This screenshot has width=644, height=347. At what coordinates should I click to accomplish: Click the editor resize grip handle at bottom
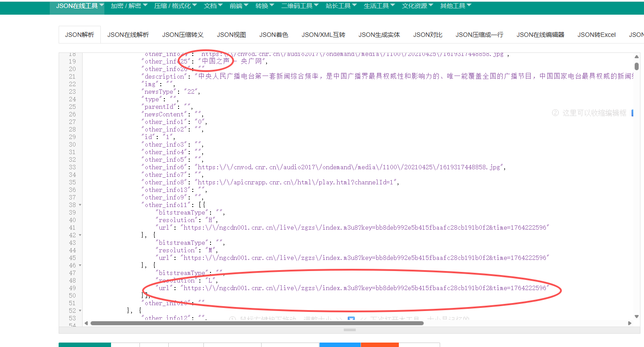pyautogui.click(x=350, y=330)
